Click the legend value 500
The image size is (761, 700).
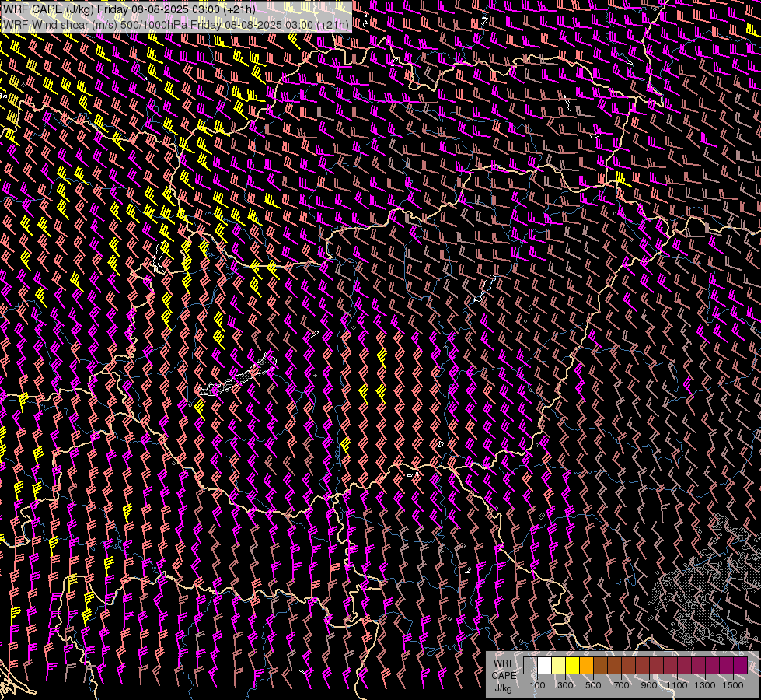593,685
